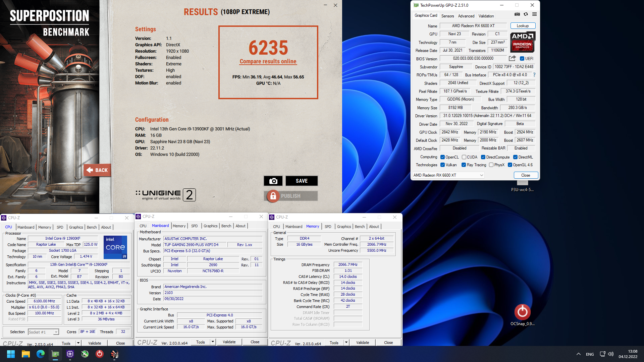Click the GPU-Z Lookup button

pyautogui.click(x=523, y=26)
